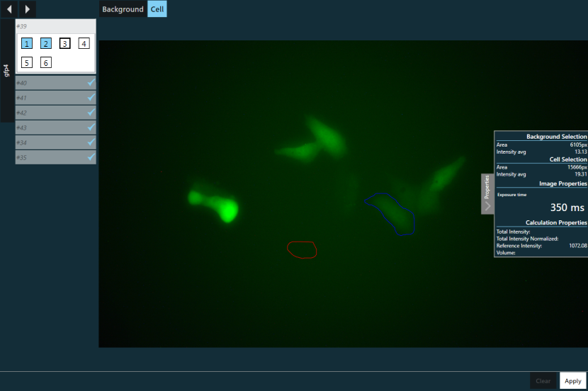Viewport: 588px width, 391px height.
Task: Click the checkmark on row #43
Action: pos(91,127)
